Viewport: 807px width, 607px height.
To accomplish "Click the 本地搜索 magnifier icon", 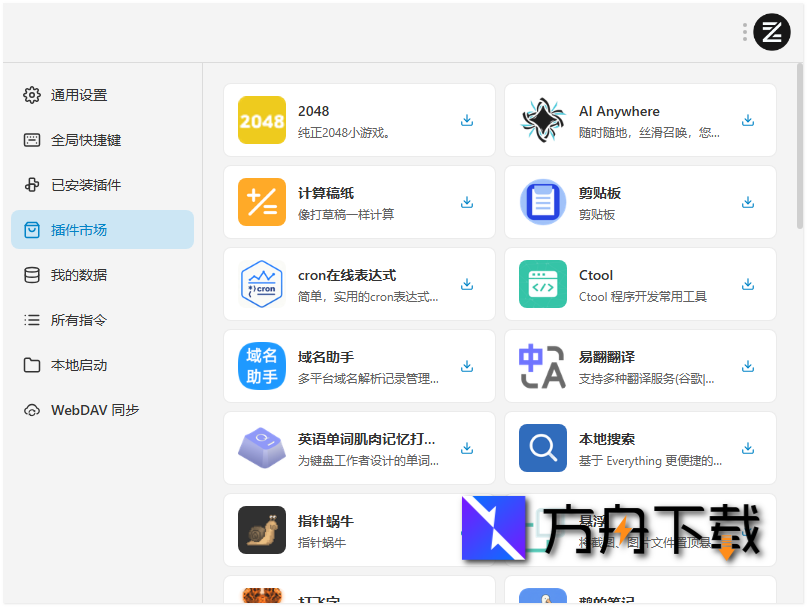I will click(x=542, y=447).
